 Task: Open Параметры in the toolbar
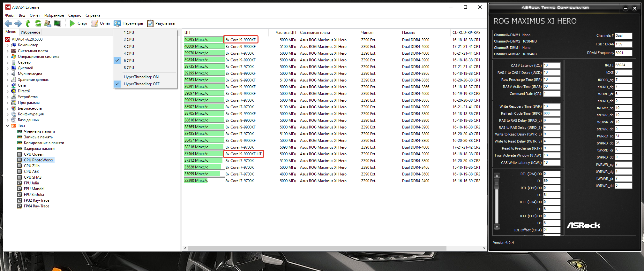pyautogui.click(x=129, y=23)
